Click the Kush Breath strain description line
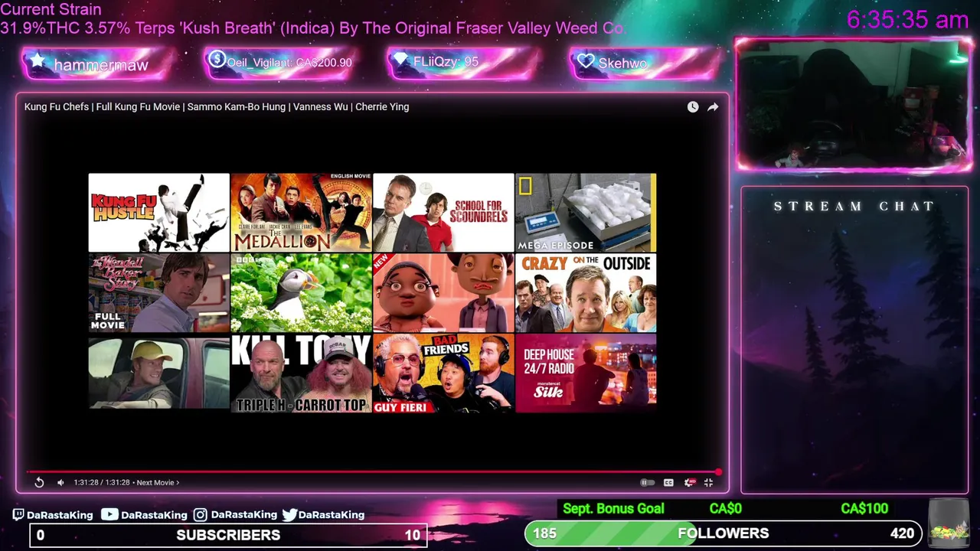The width and height of the screenshot is (980, 551). (x=312, y=28)
